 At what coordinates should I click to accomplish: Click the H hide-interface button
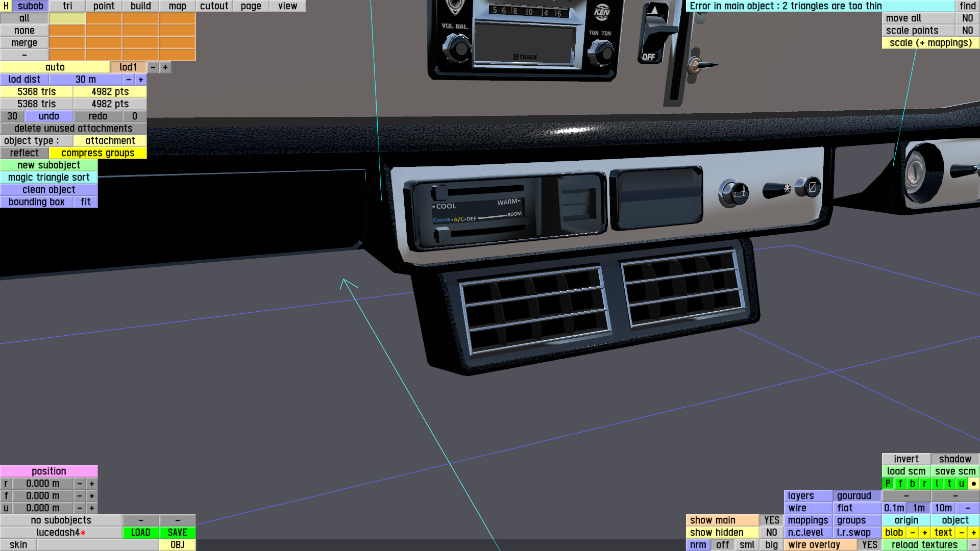click(6, 6)
